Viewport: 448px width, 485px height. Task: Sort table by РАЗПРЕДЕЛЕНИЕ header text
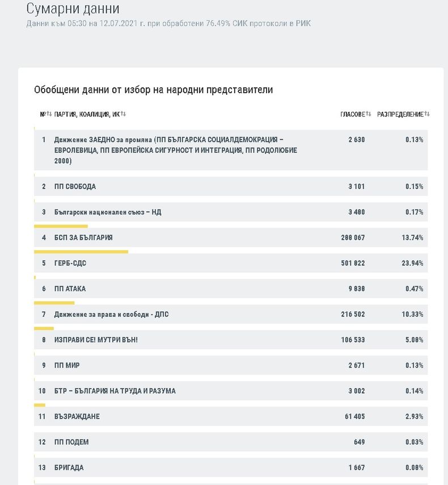point(400,114)
